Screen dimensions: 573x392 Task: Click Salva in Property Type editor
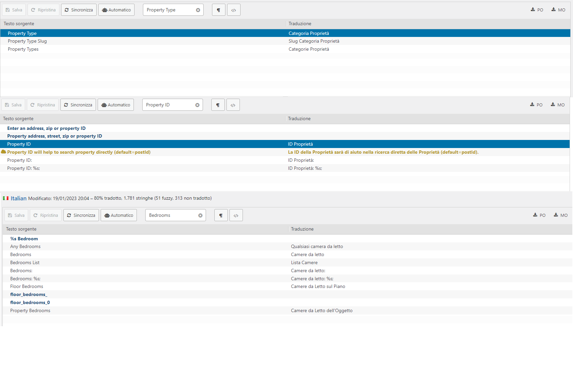tap(14, 10)
